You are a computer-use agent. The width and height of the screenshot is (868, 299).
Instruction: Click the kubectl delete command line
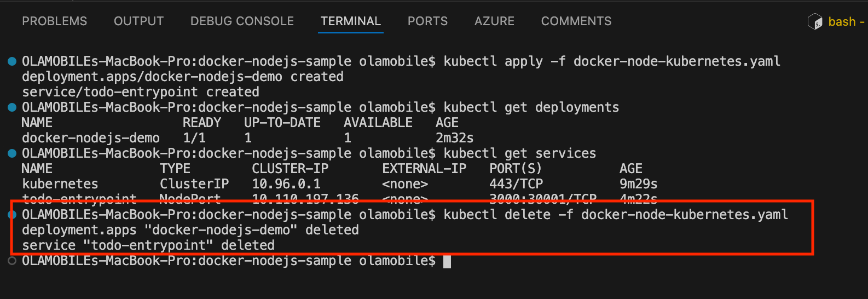[405, 215]
